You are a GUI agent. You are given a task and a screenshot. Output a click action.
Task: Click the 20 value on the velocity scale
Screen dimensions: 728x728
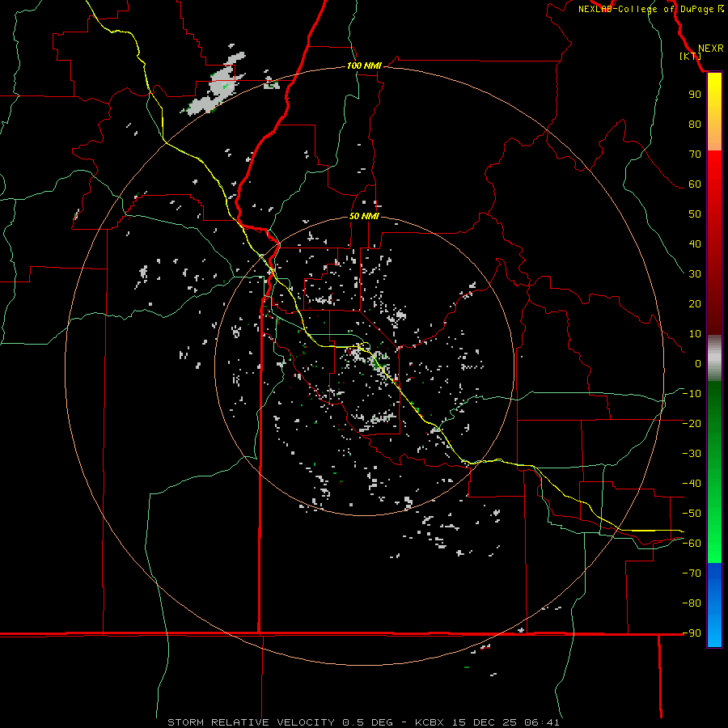click(x=695, y=304)
